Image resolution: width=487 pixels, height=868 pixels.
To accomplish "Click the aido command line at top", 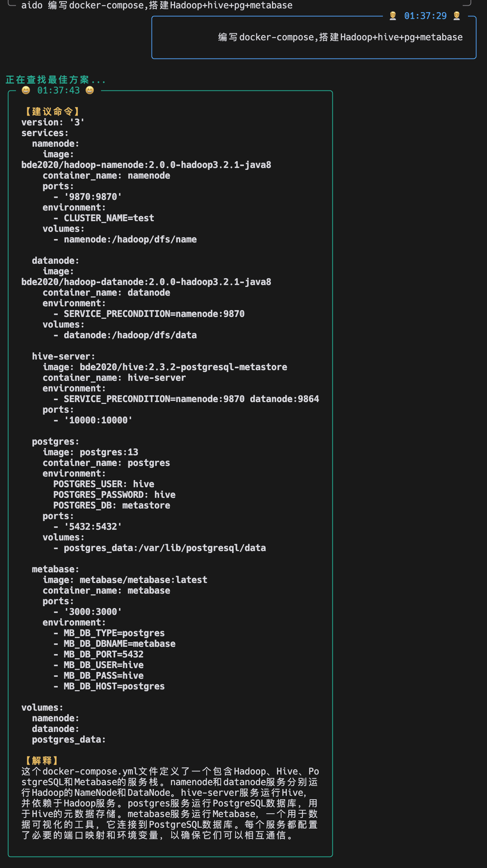I will click(x=157, y=5).
